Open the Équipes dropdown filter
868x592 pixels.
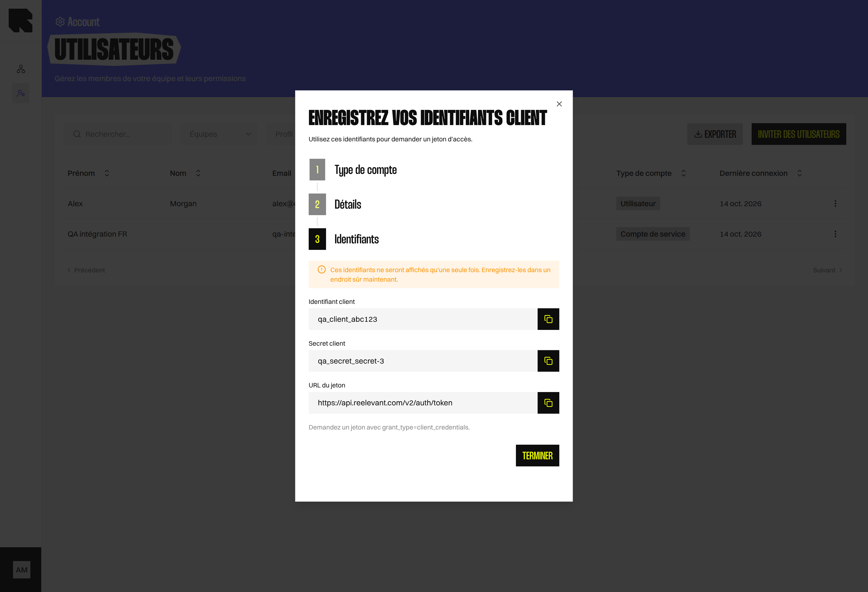click(x=219, y=134)
